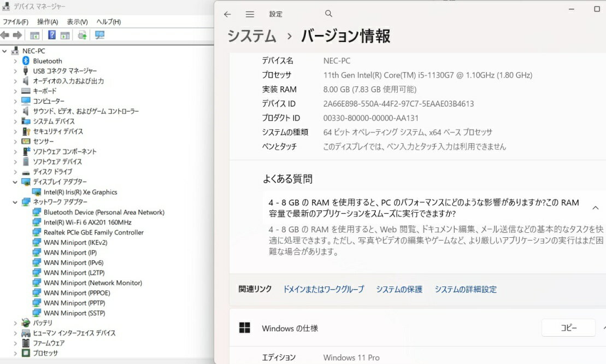Collapse the ネットワーク アダプター category

click(x=15, y=202)
